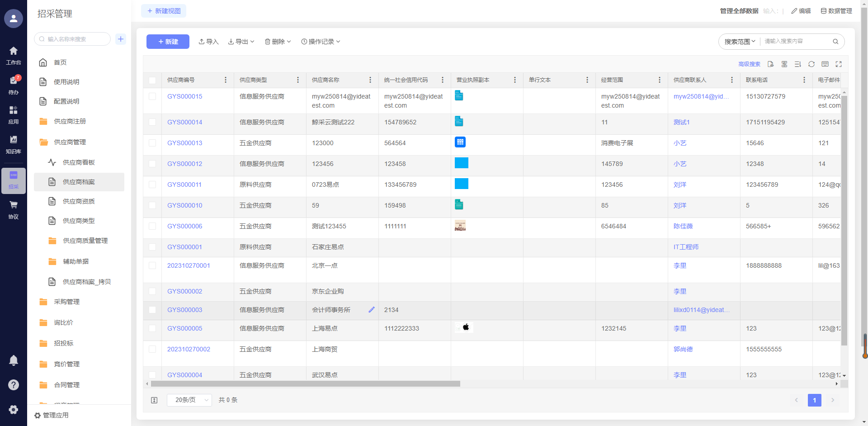Tick the checkbox for row GYS000015
Viewport: 868px width, 426px height.
[x=152, y=96]
